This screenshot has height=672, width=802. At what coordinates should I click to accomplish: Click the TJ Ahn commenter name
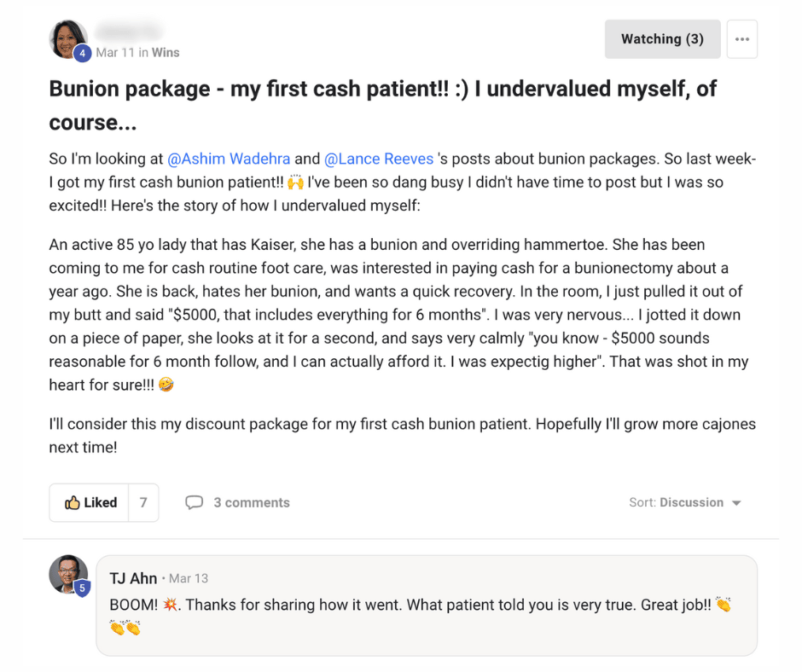point(133,579)
